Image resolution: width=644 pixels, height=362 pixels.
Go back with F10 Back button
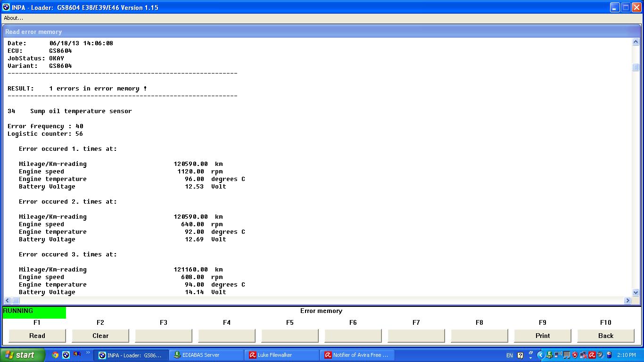[605, 336]
